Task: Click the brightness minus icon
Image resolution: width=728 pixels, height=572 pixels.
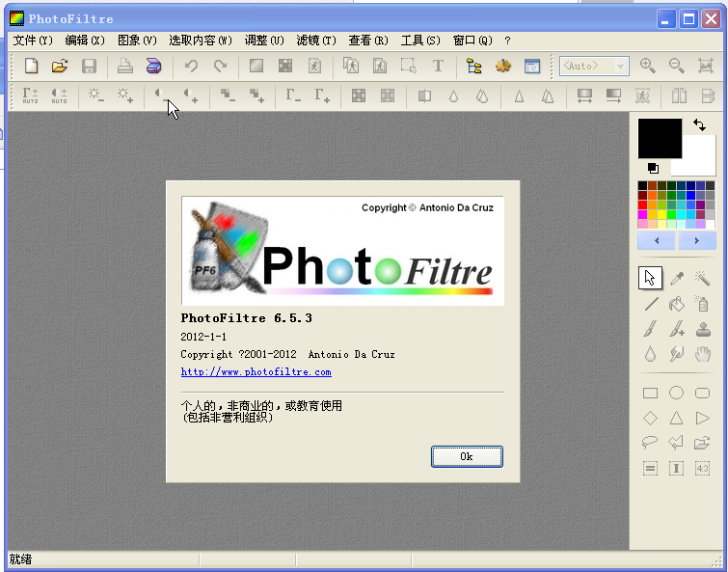Action: pyautogui.click(x=96, y=95)
